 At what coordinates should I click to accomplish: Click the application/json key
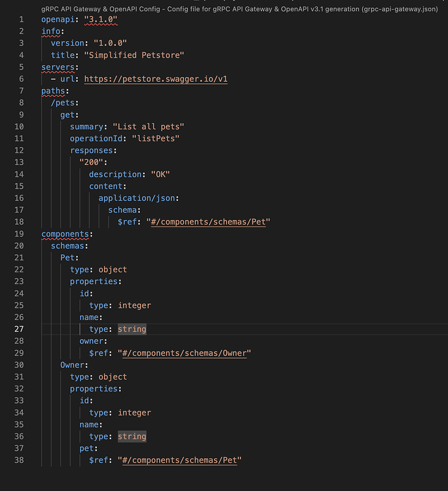(137, 198)
